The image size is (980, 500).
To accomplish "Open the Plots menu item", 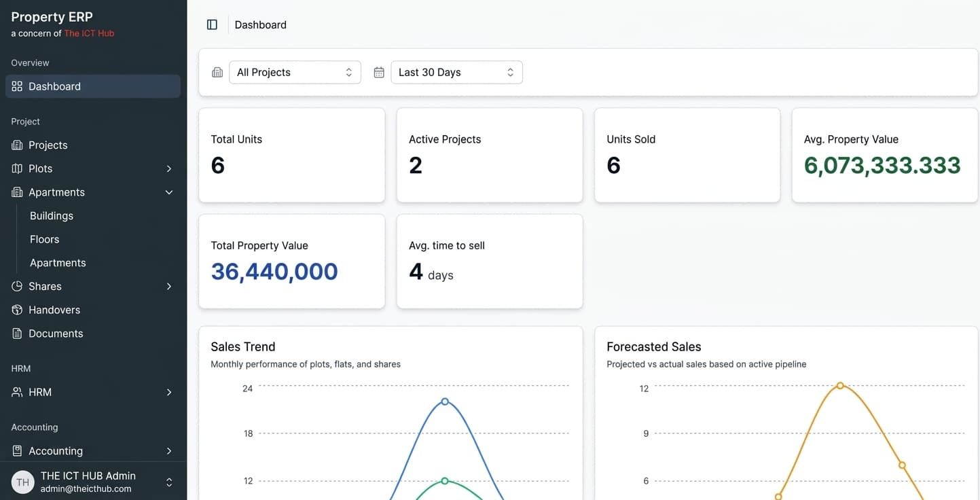I will pyautogui.click(x=93, y=168).
